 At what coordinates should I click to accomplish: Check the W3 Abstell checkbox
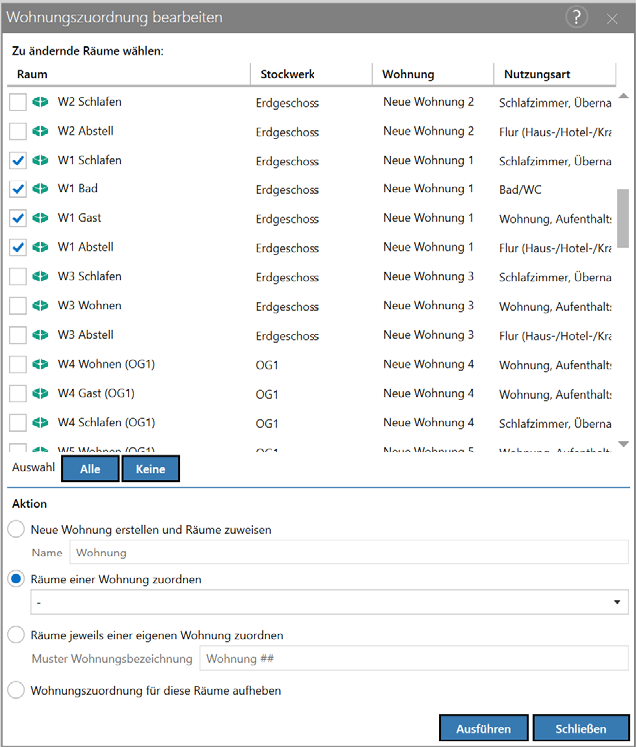[18, 335]
